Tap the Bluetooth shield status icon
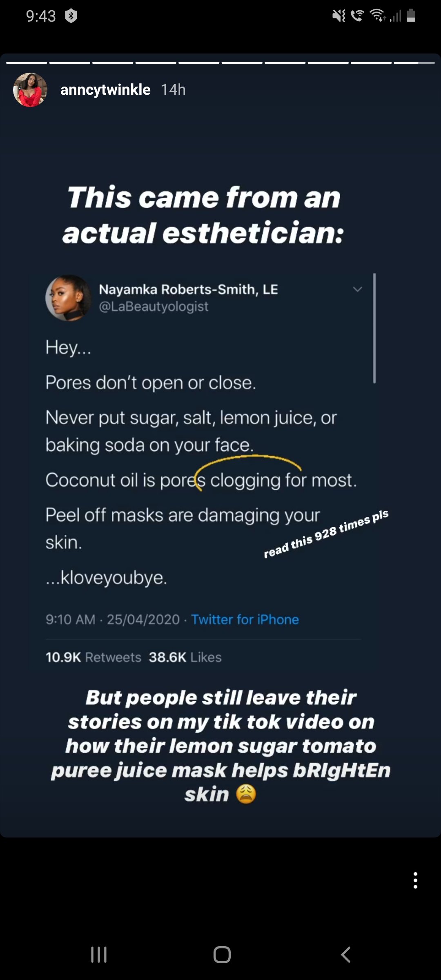The image size is (441, 980). pyautogui.click(x=71, y=16)
